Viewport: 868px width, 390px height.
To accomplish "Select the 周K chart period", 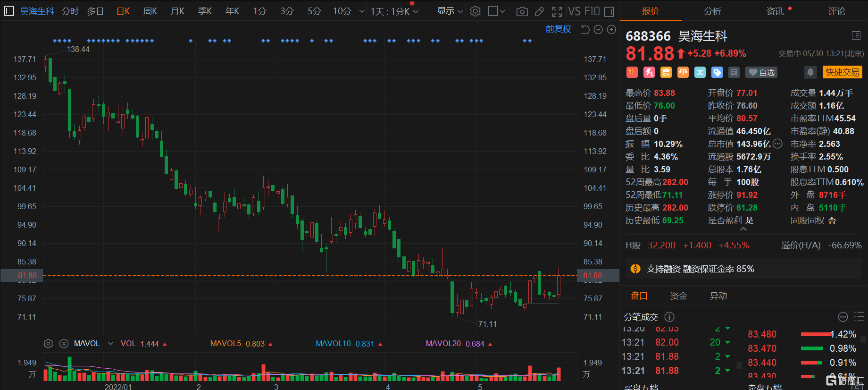I will click(x=150, y=11).
